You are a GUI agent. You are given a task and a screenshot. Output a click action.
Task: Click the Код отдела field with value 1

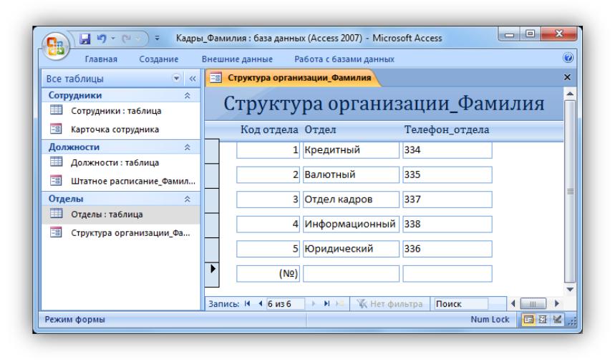268,150
